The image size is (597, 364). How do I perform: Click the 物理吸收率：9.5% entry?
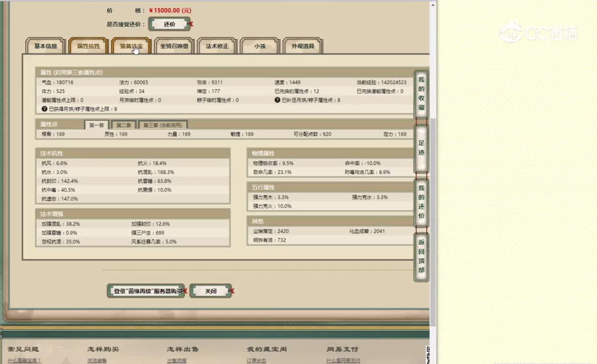273,163
